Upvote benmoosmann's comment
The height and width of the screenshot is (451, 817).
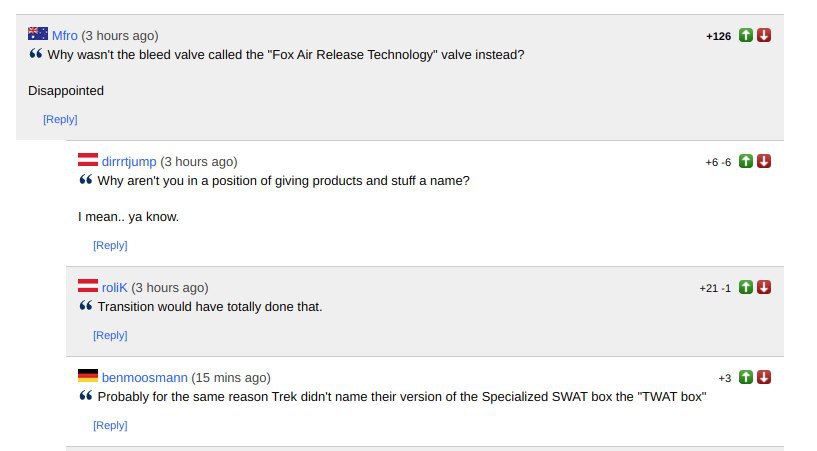(746, 378)
